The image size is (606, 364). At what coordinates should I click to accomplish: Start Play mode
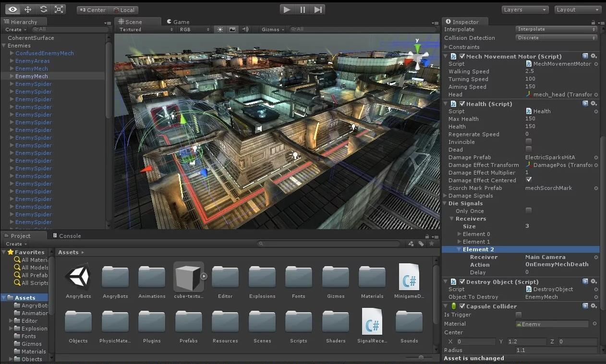[287, 9]
